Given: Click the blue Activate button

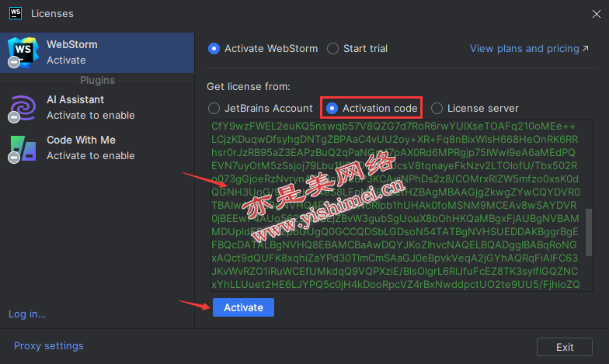Looking at the screenshot, I should (x=244, y=307).
